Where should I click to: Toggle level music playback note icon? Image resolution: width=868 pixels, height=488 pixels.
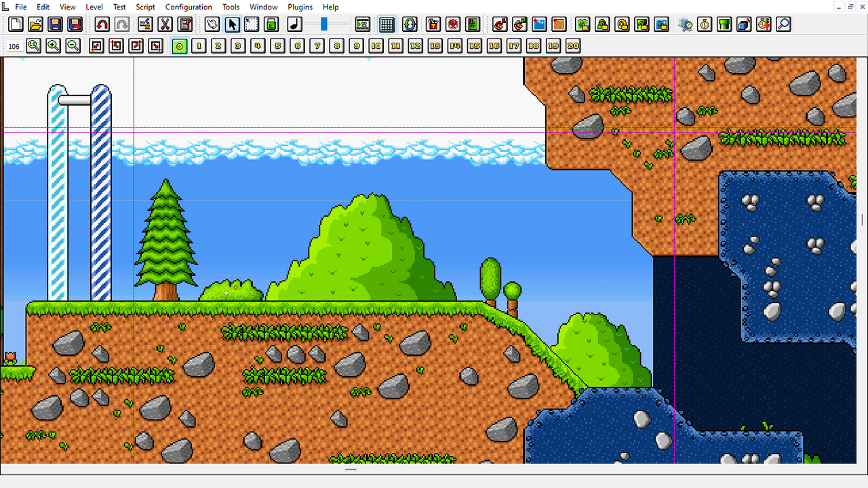point(294,24)
